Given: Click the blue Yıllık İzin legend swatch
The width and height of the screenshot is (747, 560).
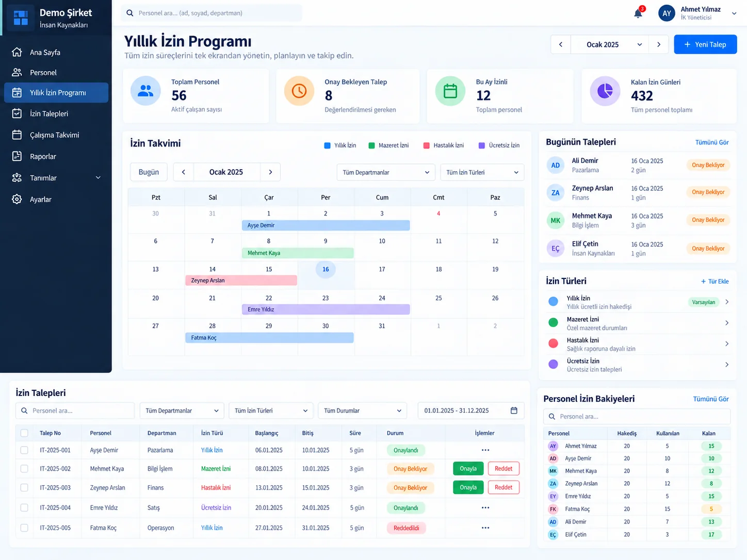Looking at the screenshot, I should tap(327, 145).
